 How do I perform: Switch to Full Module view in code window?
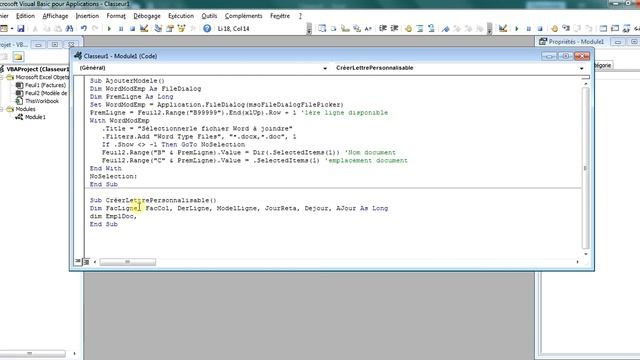click(x=87, y=262)
